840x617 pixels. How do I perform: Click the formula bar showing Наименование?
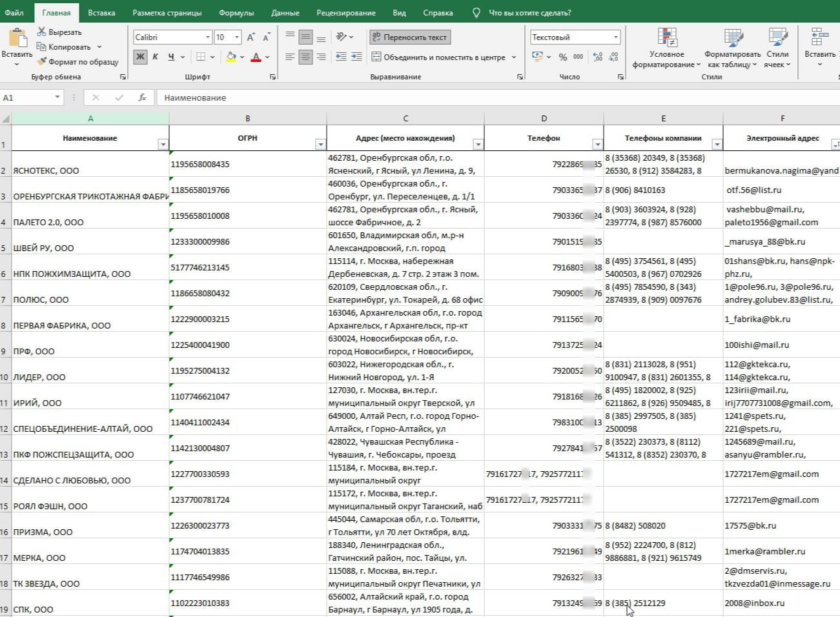[x=497, y=97]
